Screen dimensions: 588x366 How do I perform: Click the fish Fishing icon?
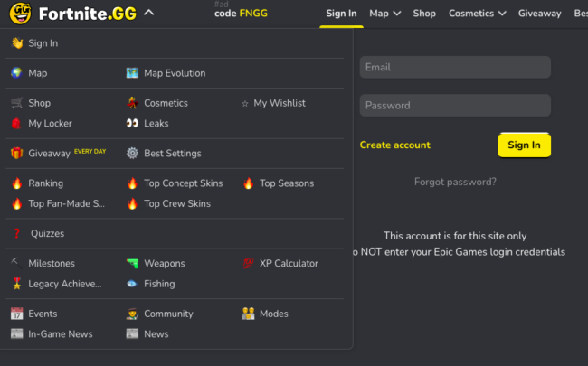point(132,284)
